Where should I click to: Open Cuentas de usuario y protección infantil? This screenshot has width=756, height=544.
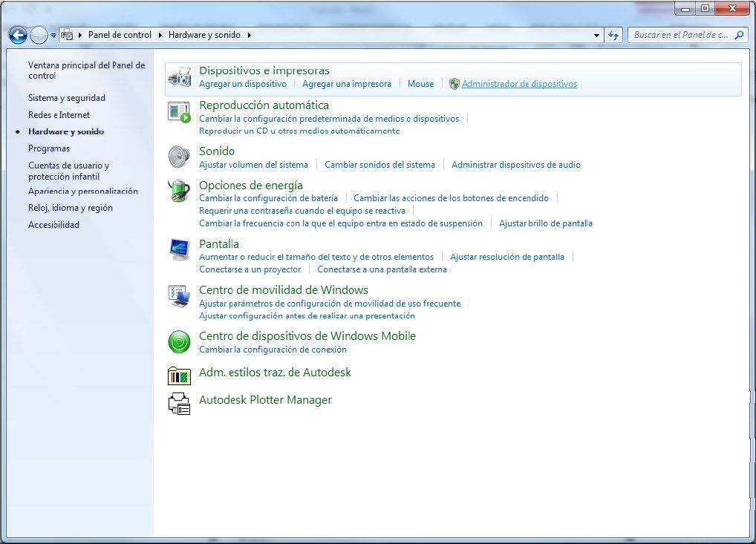tap(68, 171)
